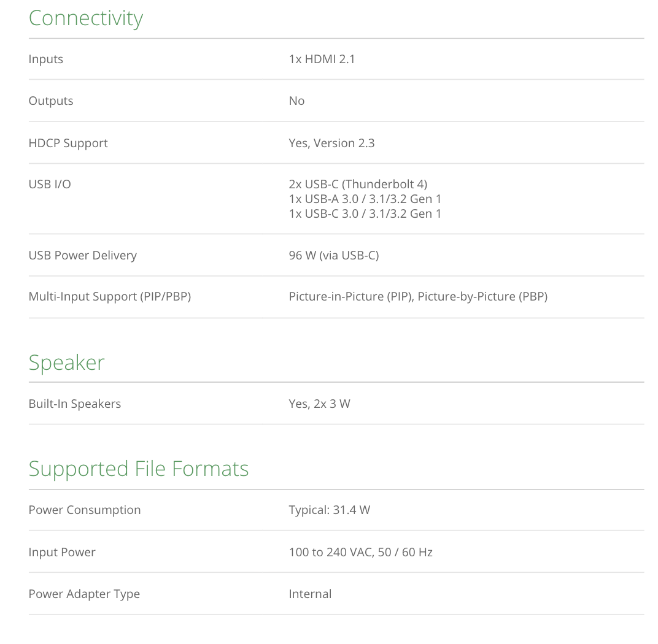Click the "1x USB-C 3.0 / 3.1/3.2 Gen 1" line
Viewport: 658px width, 644px height.
365,213
